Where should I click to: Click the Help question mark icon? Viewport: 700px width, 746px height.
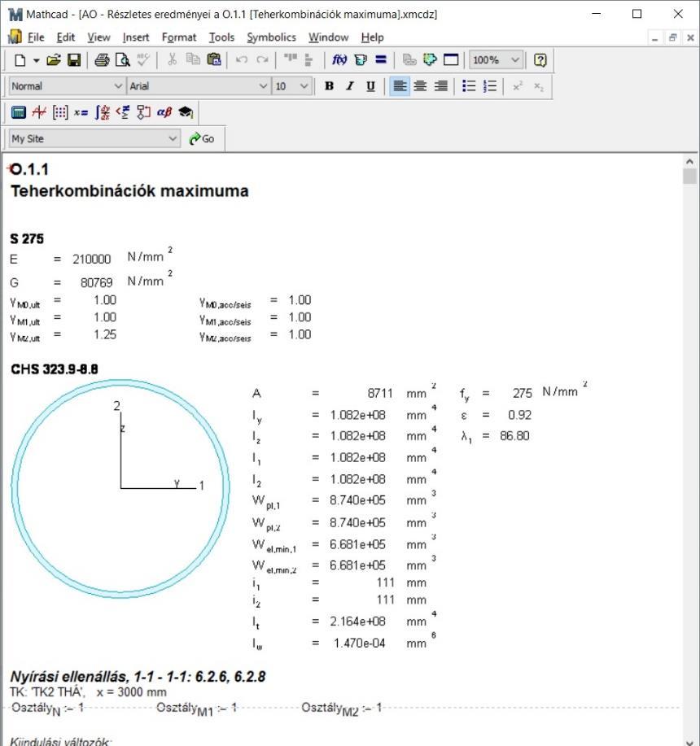click(540, 60)
